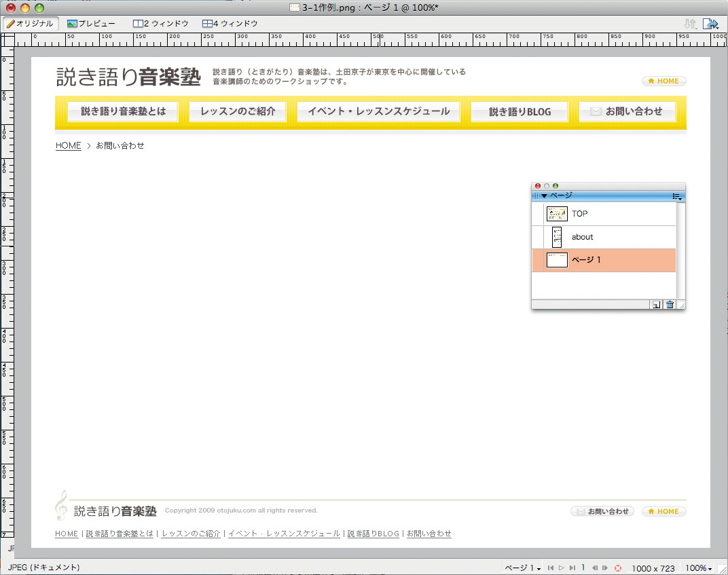The height and width of the screenshot is (575, 728).
Task: Jump to last frame in status bar
Action: pyautogui.click(x=572, y=568)
